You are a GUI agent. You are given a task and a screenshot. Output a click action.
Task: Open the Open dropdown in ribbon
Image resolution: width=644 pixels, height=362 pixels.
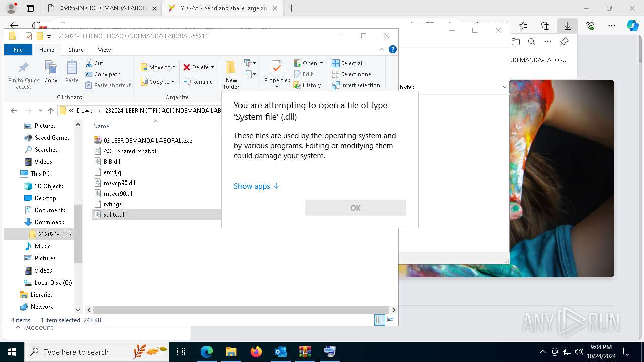[x=308, y=63]
